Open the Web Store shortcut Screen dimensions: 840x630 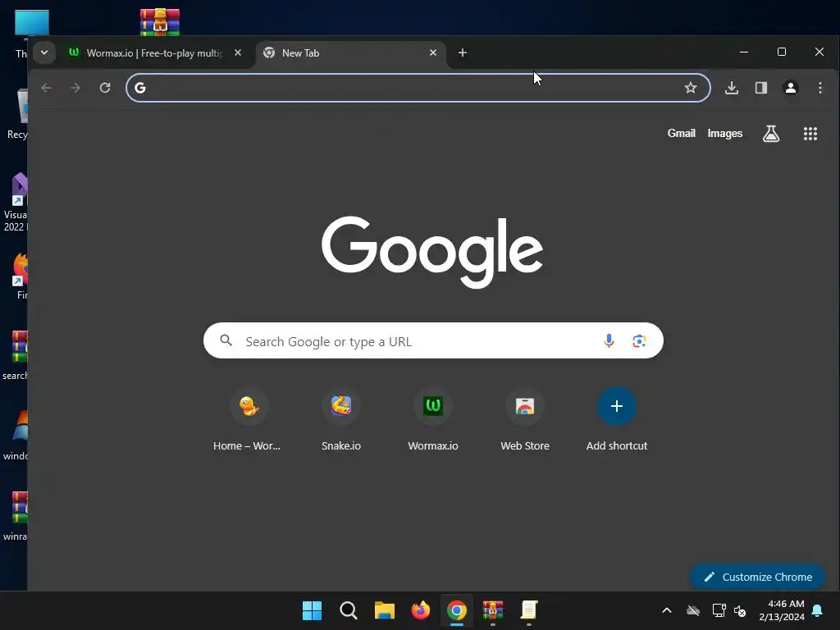(x=525, y=421)
